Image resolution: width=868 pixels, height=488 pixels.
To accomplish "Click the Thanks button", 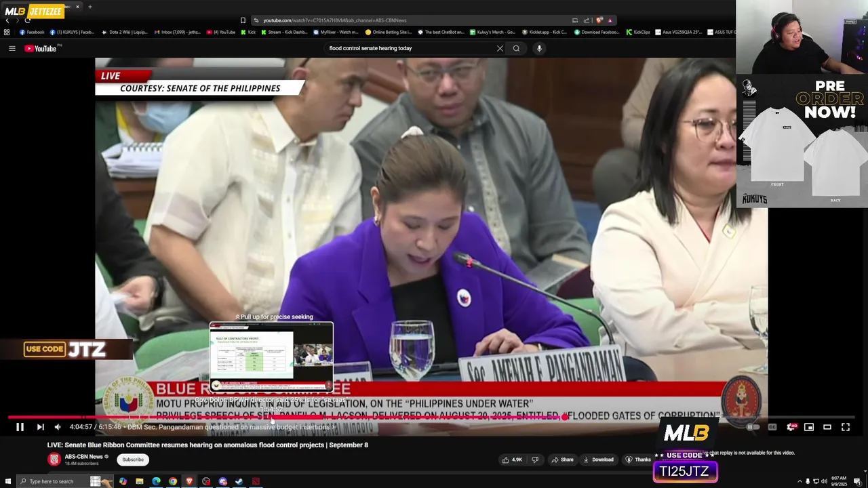I will pyautogui.click(x=639, y=460).
